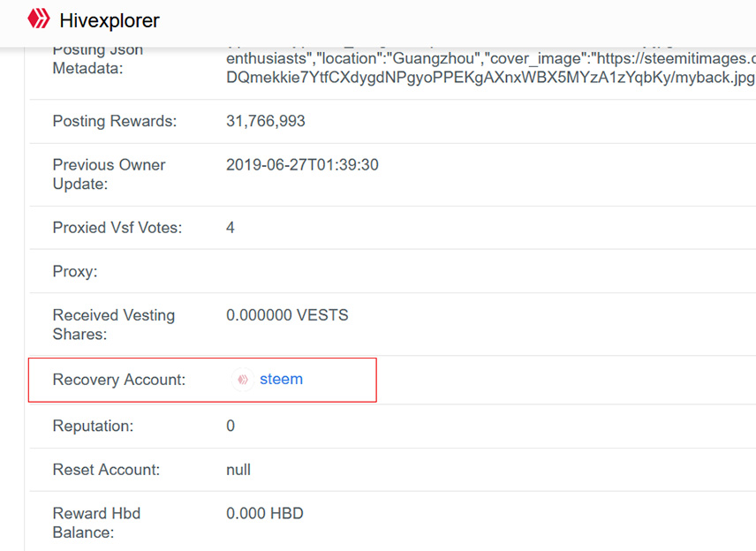Click the Reputation value 0
Viewport: 756px width, 551px height.
(x=230, y=426)
